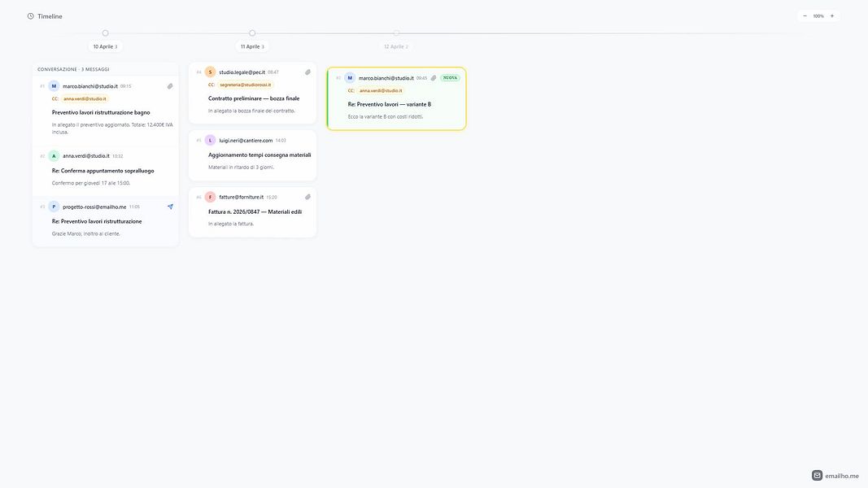The width and height of the screenshot is (868, 488).
Task: Click the F avatar for fatture@forniture.it message
Action: point(211,197)
